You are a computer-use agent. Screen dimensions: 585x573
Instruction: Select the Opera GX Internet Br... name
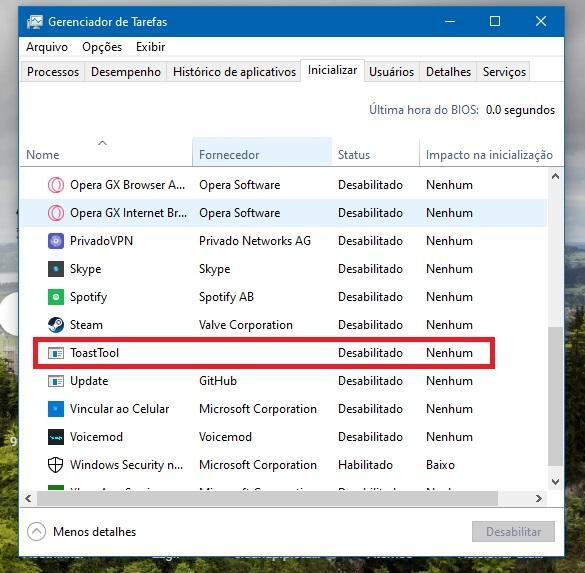click(x=128, y=213)
